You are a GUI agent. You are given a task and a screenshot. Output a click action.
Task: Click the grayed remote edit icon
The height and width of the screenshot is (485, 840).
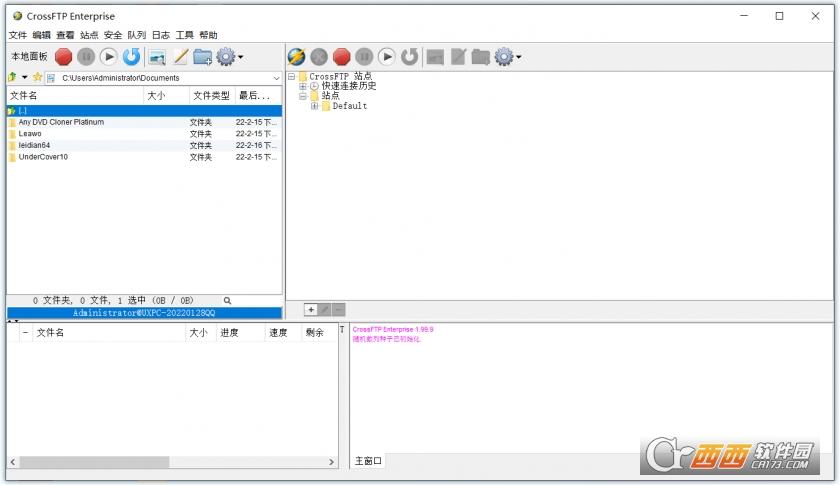[x=458, y=56]
